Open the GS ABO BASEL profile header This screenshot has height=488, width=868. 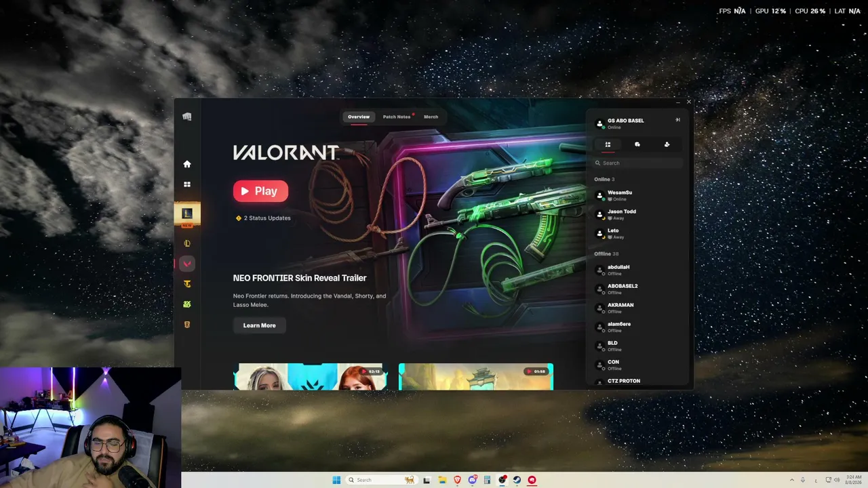[x=620, y=123]
